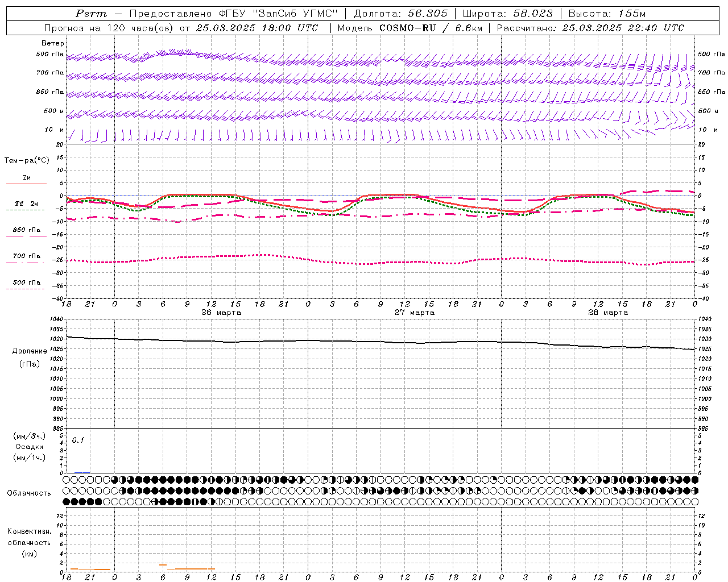Image resolution: width=728 pixels, height=582 pixels.
Task: Click the right-side "500 гПа" wind level label
Action: click(712, 54)
